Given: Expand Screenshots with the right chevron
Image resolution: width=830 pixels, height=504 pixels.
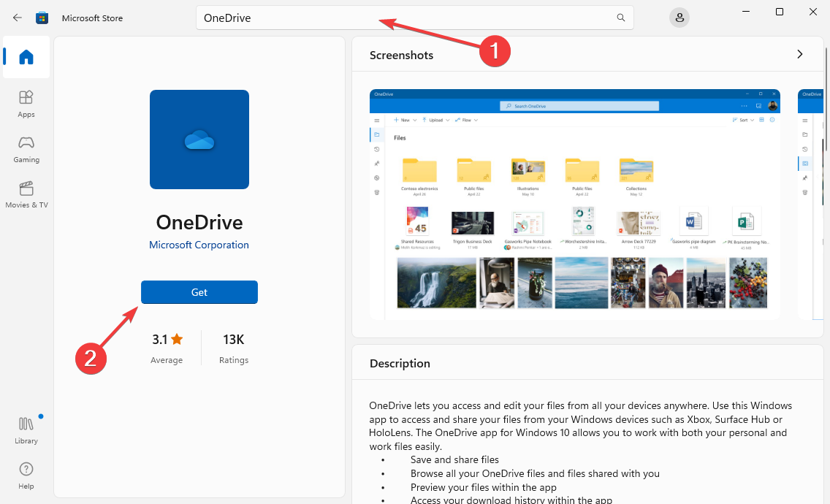Looking at the screenshot, I should (800, 54).
